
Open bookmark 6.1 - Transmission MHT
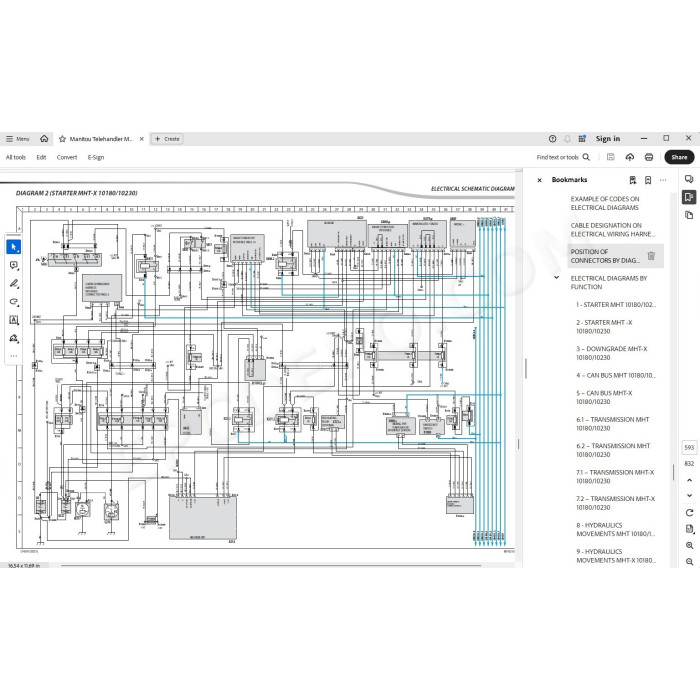coord(612,423)
